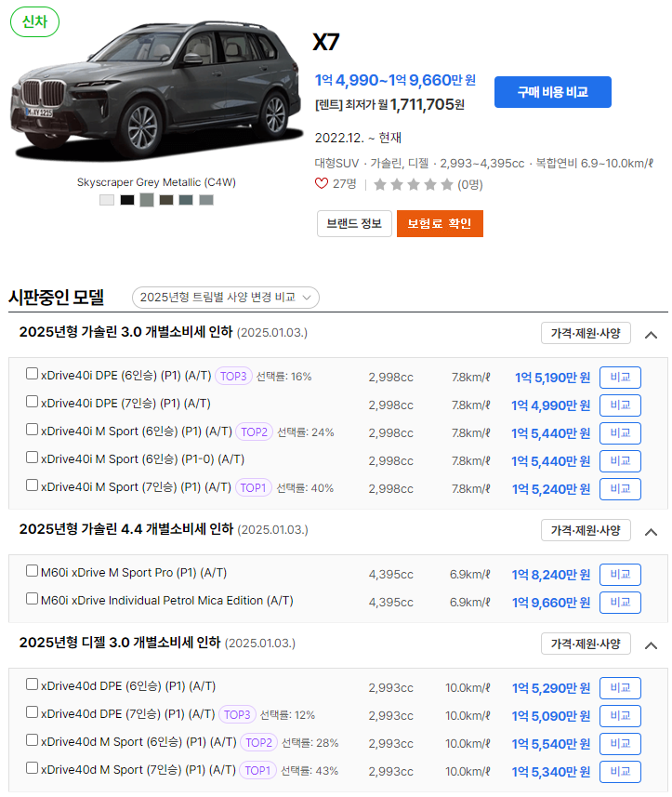
Task: Check xDrive40d M Sport (6인승) checkbox
Action: 32,740
